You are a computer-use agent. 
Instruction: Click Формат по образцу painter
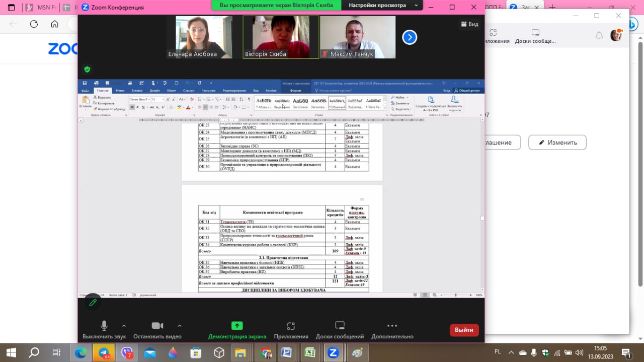(x=109, y=109)
